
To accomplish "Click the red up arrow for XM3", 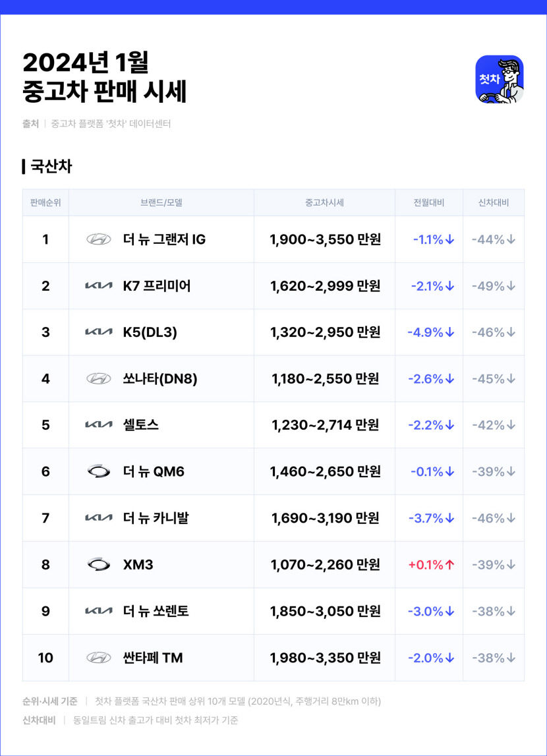I will click(450, 565).
